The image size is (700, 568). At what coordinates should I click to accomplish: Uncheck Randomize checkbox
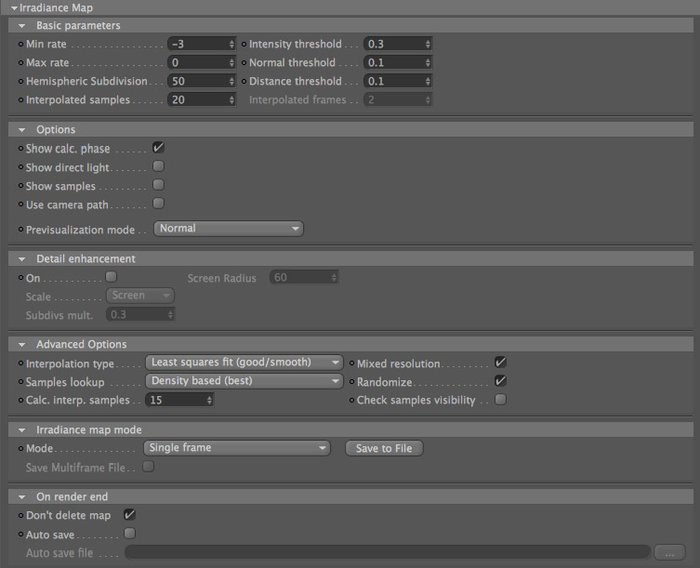click(500, 381)
